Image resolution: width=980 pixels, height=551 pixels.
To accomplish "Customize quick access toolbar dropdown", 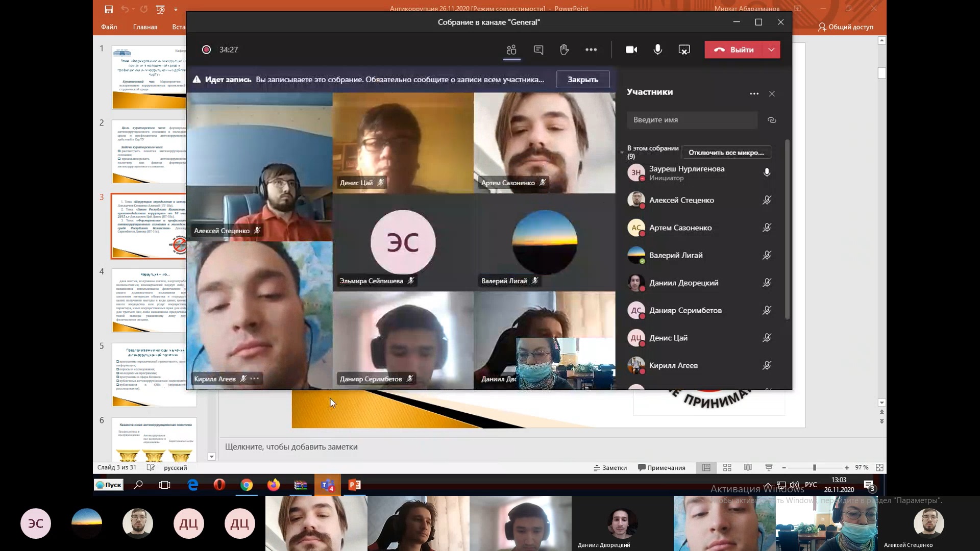I will (x=176, y=9).
